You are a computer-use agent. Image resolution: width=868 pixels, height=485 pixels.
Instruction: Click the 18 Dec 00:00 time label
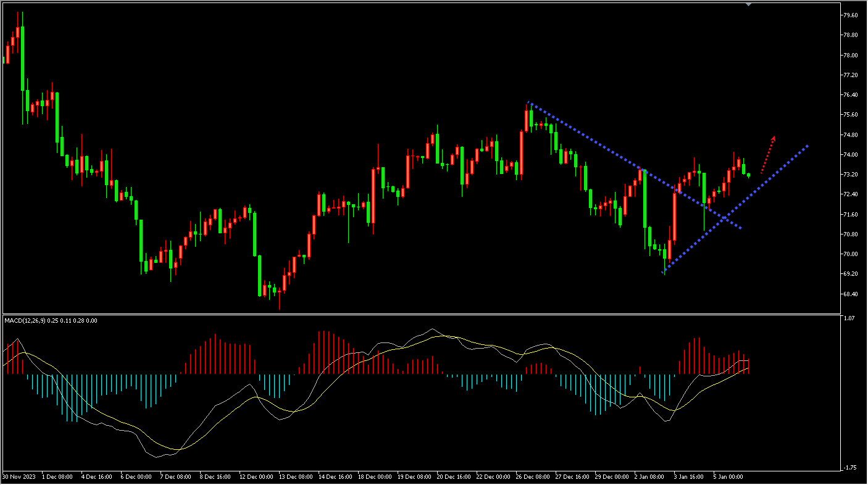point(375,477)
